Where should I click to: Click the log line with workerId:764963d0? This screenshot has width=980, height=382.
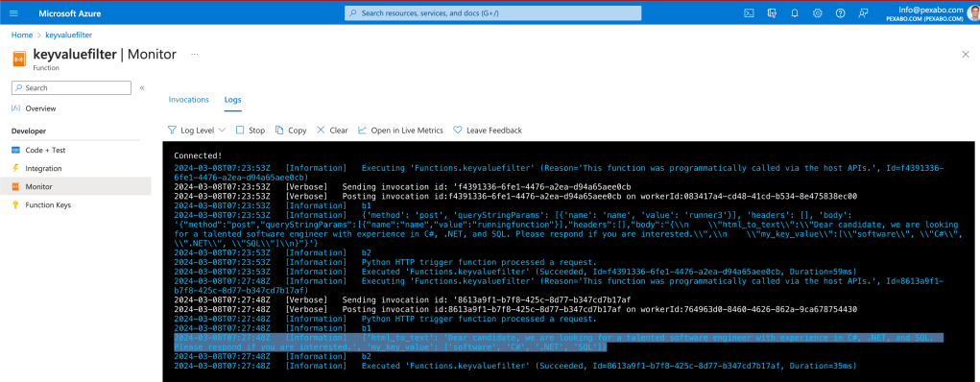(515, 309)
